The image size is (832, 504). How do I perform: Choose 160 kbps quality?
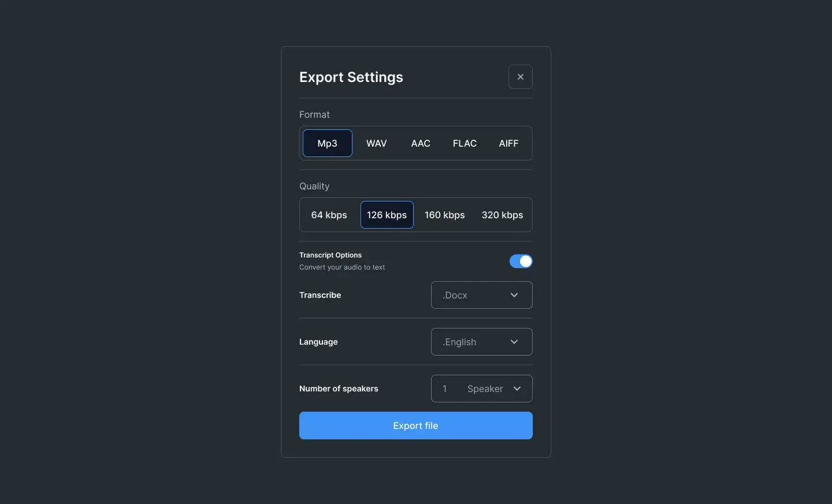445,215
